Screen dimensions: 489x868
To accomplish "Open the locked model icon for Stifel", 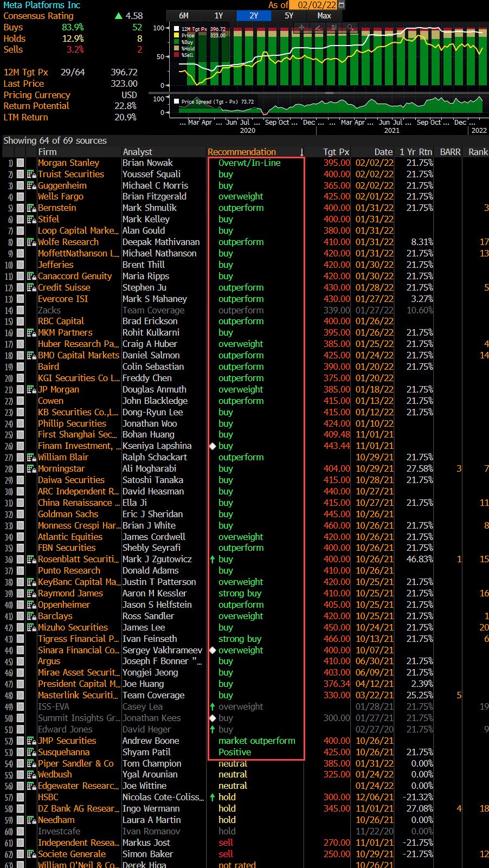I will tap(31, 220).
